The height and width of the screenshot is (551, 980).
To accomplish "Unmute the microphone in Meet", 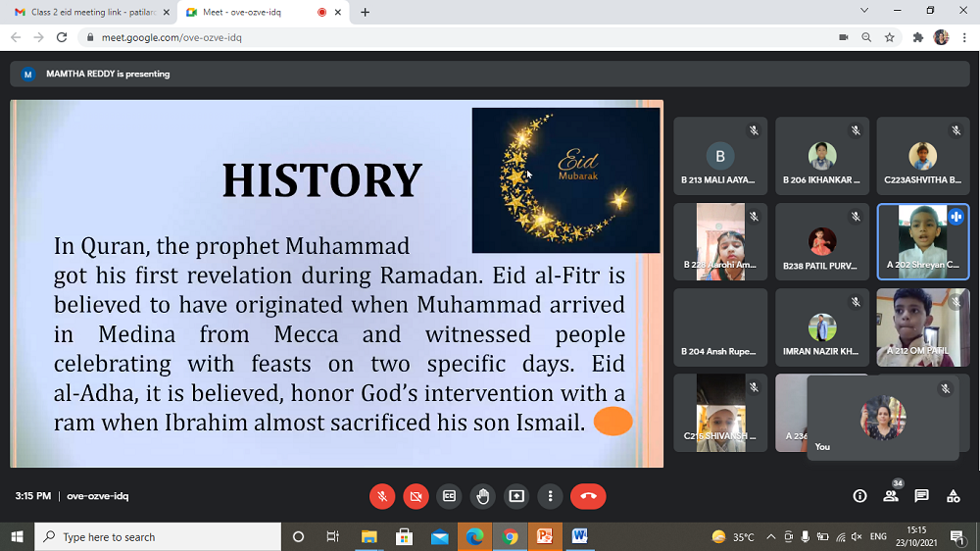I will (x=382, y=496).
